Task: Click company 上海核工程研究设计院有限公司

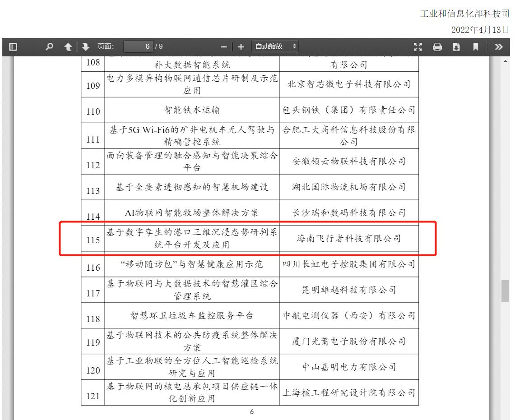Action: pyautogui.click(x=349, y=393)
